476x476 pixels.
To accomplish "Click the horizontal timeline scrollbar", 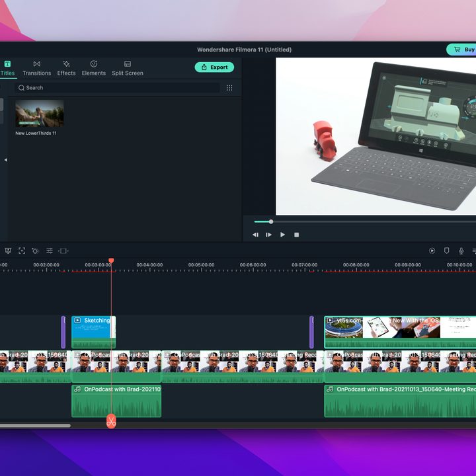I will pyautogui.click(x=35, y=426).
